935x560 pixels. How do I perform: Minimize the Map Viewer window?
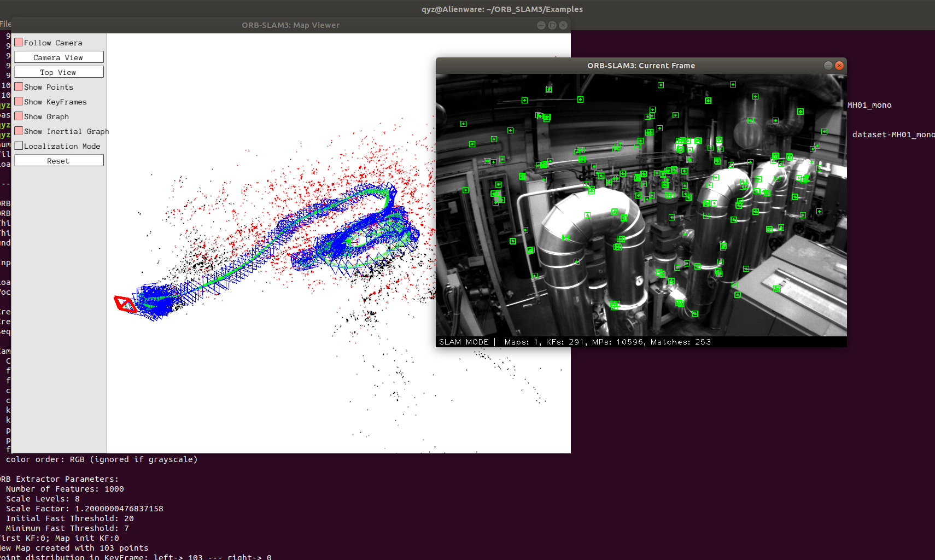pos(541,25)
